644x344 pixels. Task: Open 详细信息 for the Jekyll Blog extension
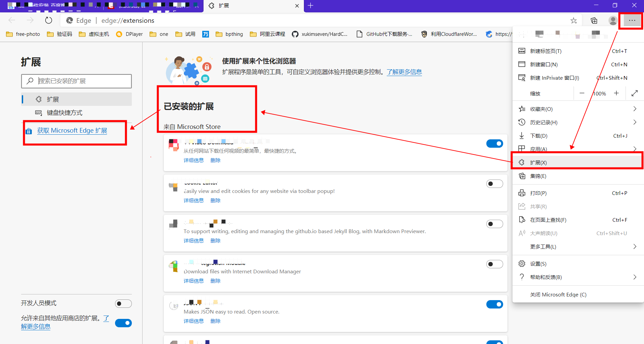[x=194, y=241]
